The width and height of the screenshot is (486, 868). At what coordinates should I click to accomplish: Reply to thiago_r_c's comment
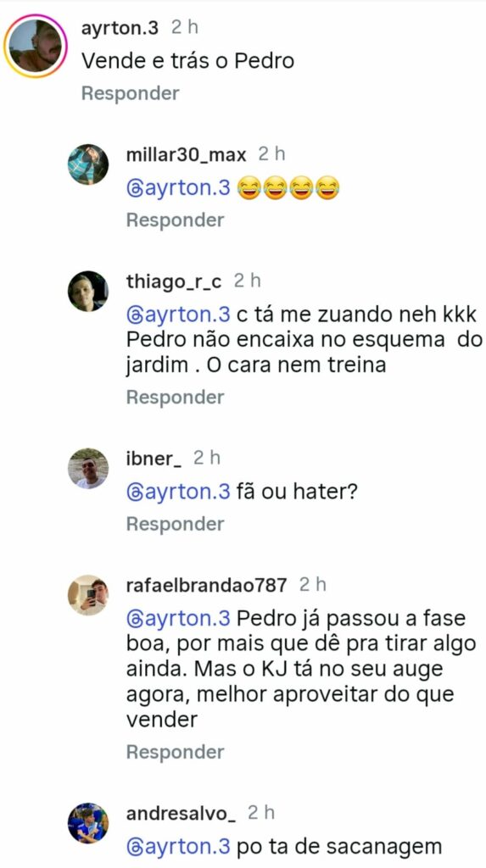175,397
